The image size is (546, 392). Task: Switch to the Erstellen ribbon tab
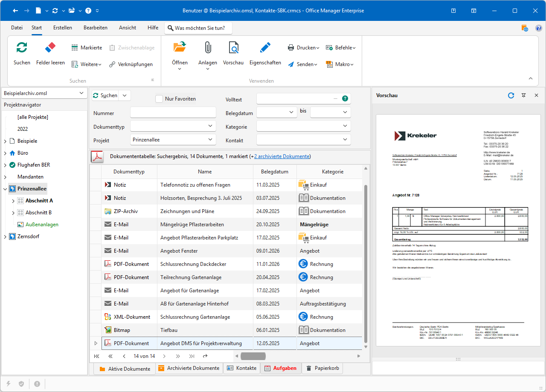tap(63, 28)
